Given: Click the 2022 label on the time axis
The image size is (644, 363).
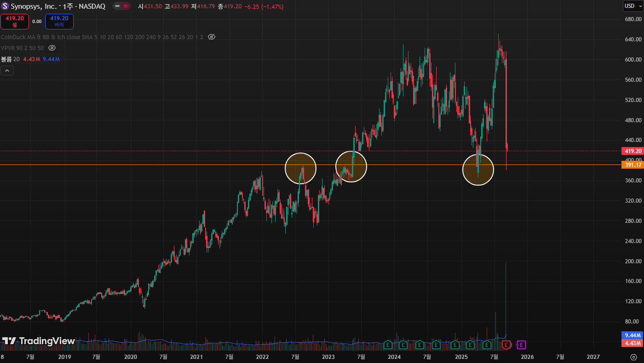Looking at the screenshot, I should 262,357.
